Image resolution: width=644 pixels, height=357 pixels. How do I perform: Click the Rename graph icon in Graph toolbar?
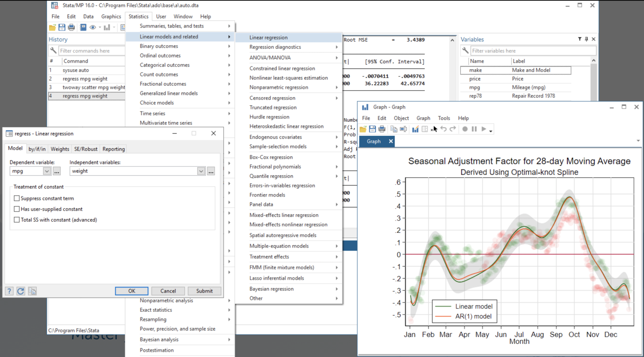coord(403,129)
